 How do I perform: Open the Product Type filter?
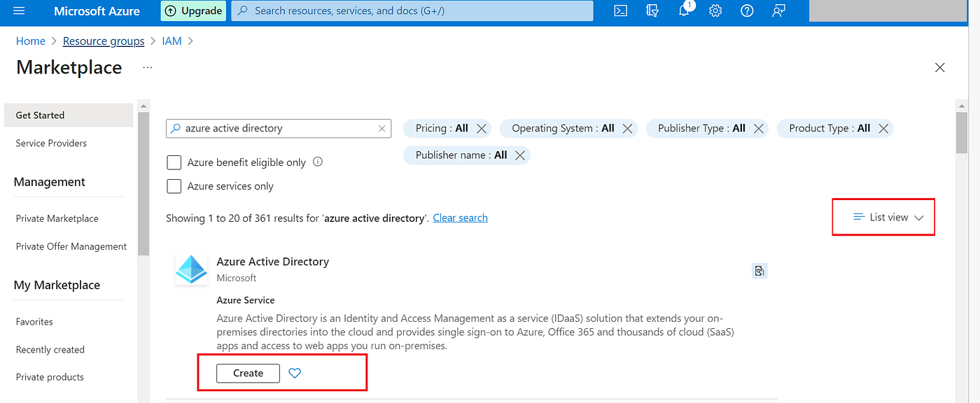coord(829,129)
